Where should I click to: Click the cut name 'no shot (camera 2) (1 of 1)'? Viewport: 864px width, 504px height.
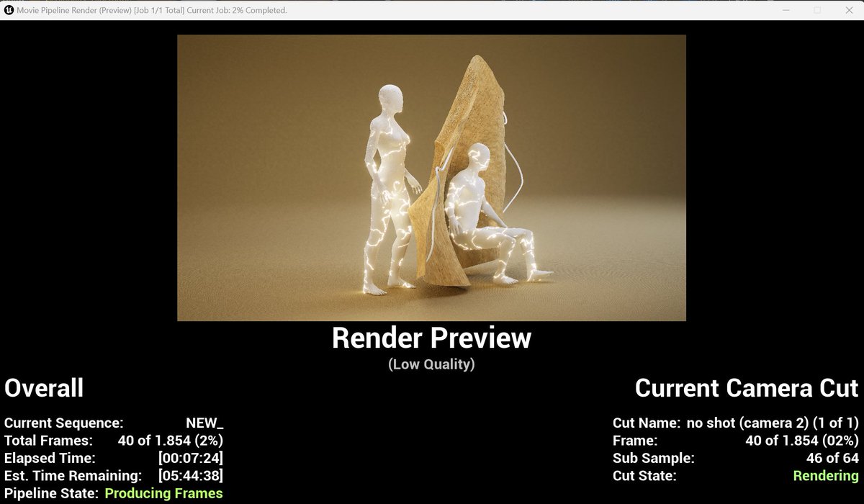(x=773, y=423)
